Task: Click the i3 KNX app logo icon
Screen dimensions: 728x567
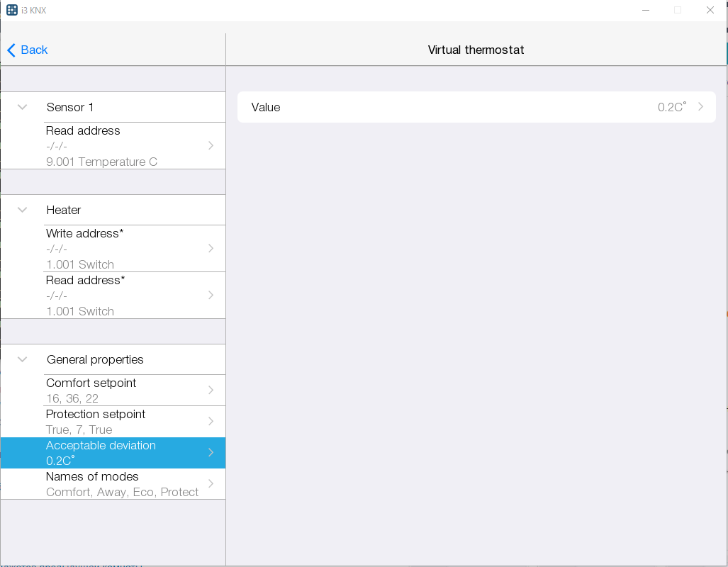Action: click(12, 10)
